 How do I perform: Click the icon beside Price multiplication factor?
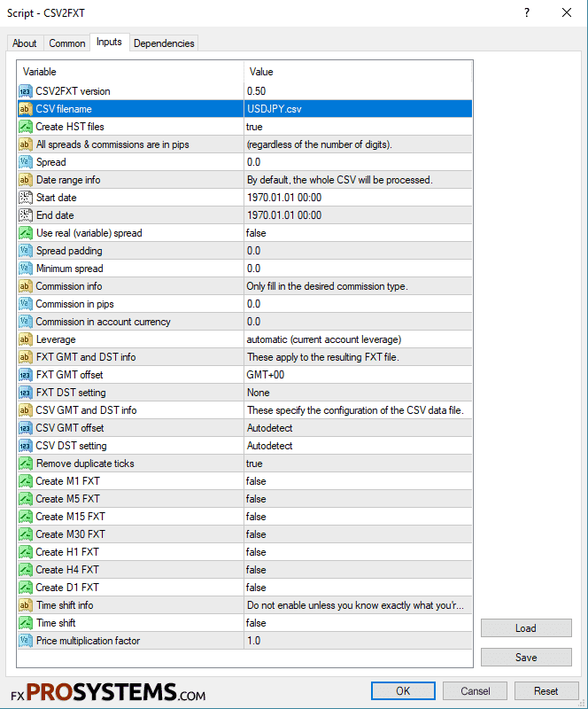coord(26,641)
